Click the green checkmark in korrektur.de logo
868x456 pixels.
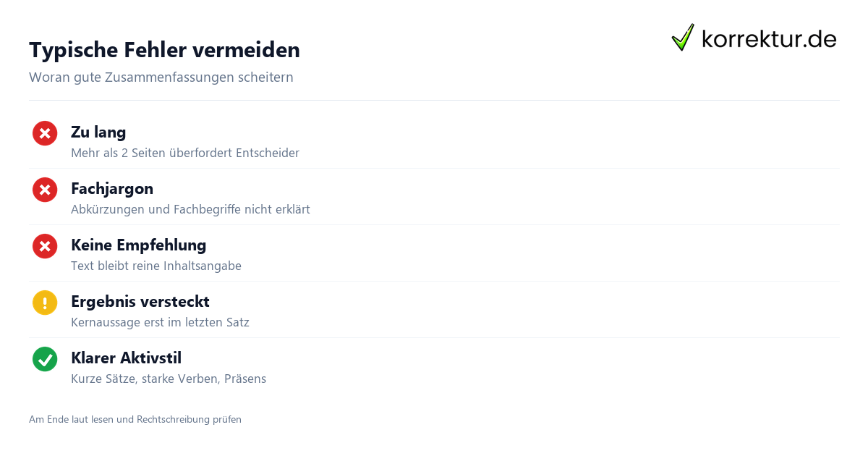[x=683, y=38]
